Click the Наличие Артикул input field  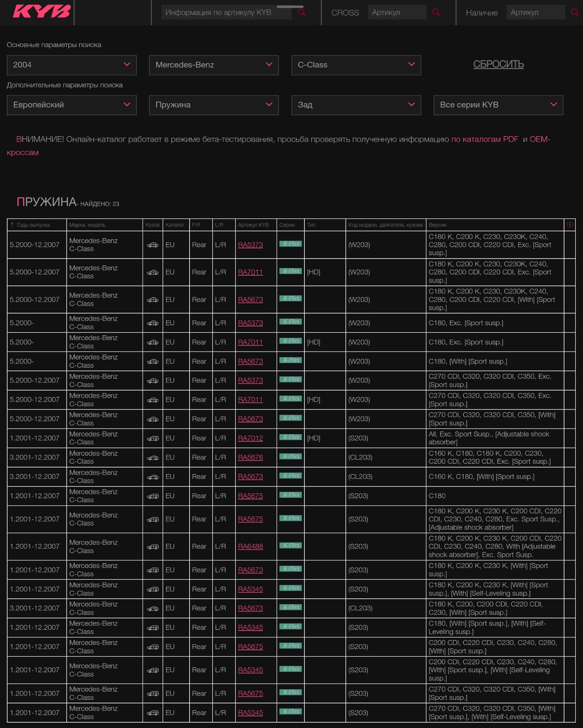pyautogui.click(x=536, y=13)
